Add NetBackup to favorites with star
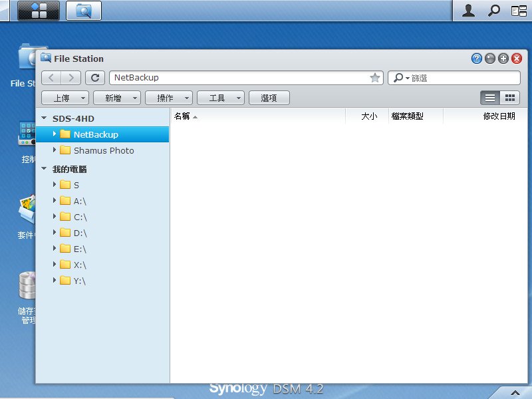 click(374, 78)
